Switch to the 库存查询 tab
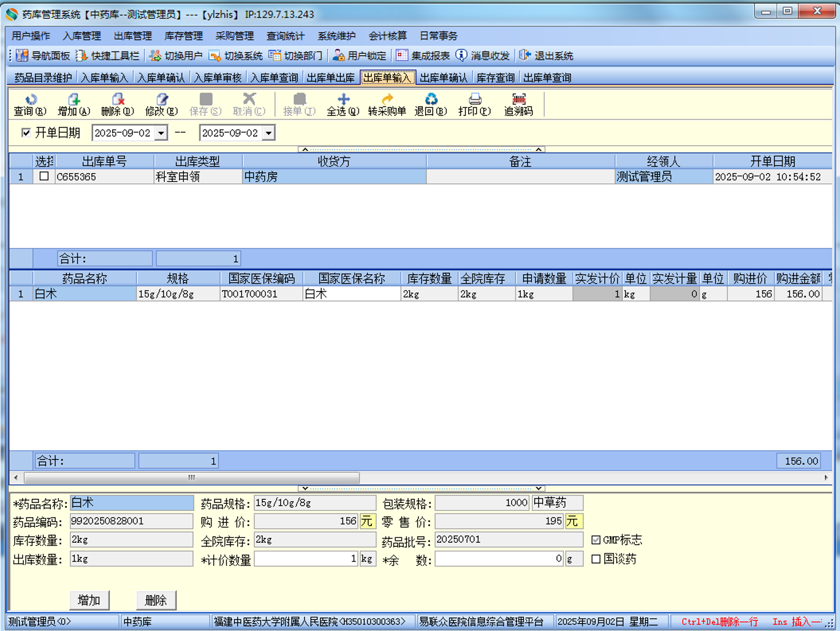The image size is (840, 631). [x=496, y=78]
